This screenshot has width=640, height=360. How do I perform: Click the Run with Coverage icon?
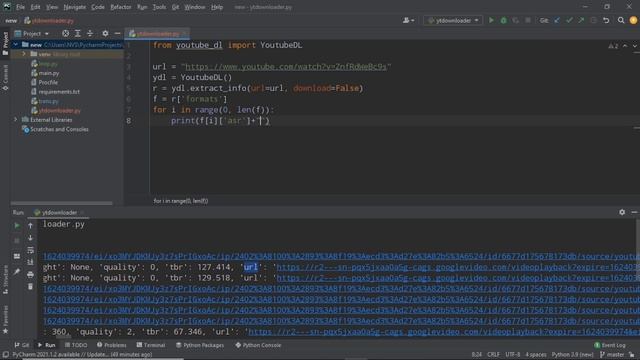tap(516, 20)
